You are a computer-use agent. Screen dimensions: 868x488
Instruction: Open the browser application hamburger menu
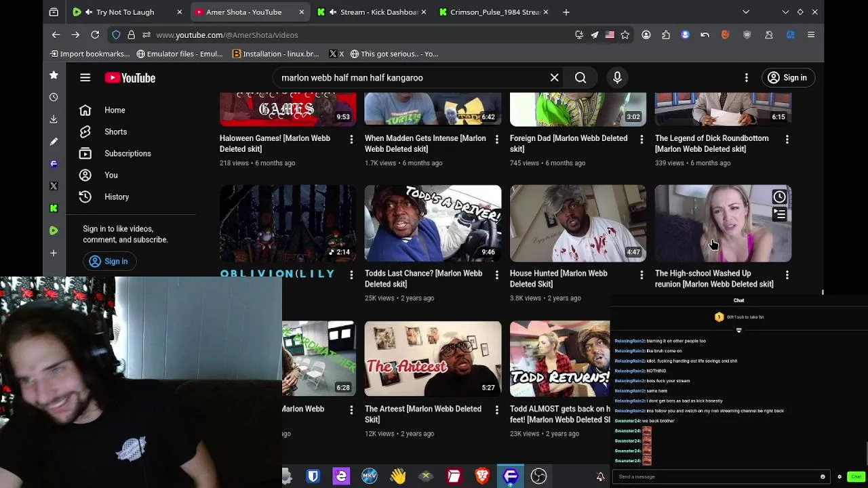click(x=811, y=35)
